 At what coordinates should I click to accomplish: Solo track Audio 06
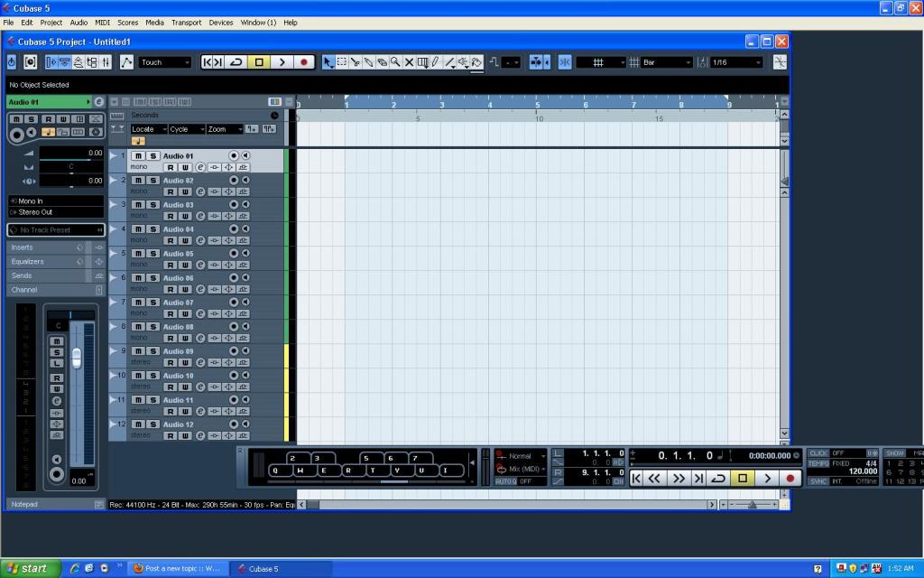coord(152,278)
